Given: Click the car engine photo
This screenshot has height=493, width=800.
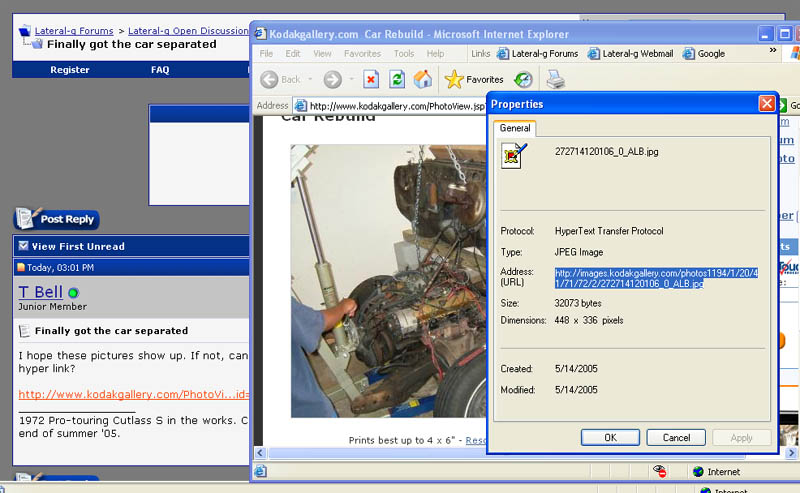Looking at the screenshot, I should coord(388,281).
